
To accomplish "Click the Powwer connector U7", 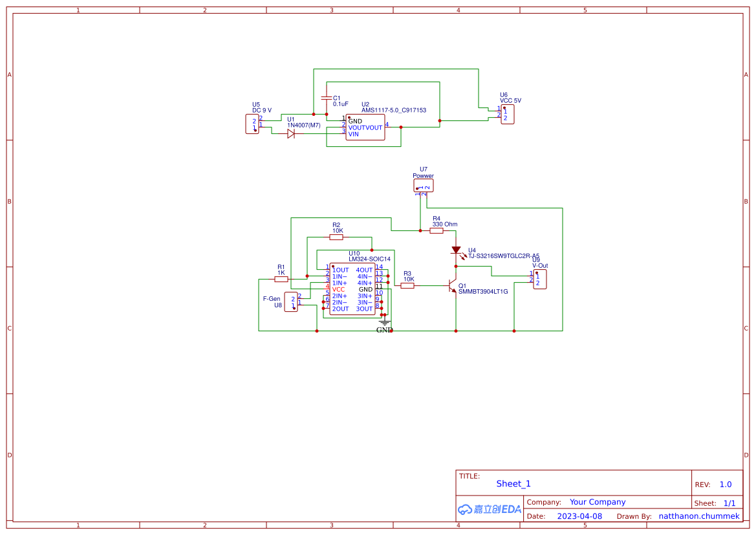I will coord(424,186).
